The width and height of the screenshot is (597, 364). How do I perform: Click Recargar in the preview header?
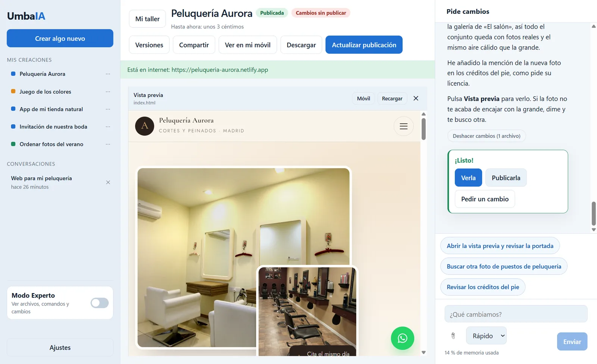pyautogui.click(x=392, y=98)
